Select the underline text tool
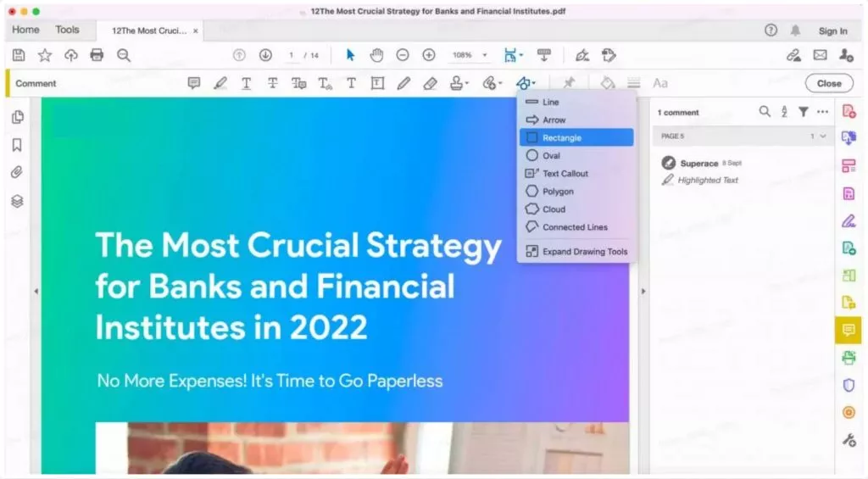The width and height of the screenshot is (868, 479). pos(247,83)
